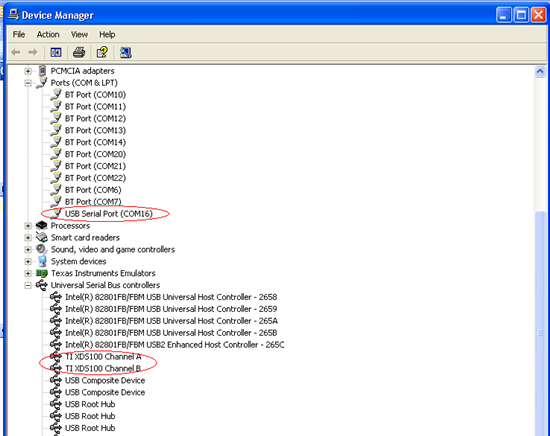Select Intel USB2 Enhanced Host Controller - 265C
Screen dimensions: 550x436
point(174,345)
